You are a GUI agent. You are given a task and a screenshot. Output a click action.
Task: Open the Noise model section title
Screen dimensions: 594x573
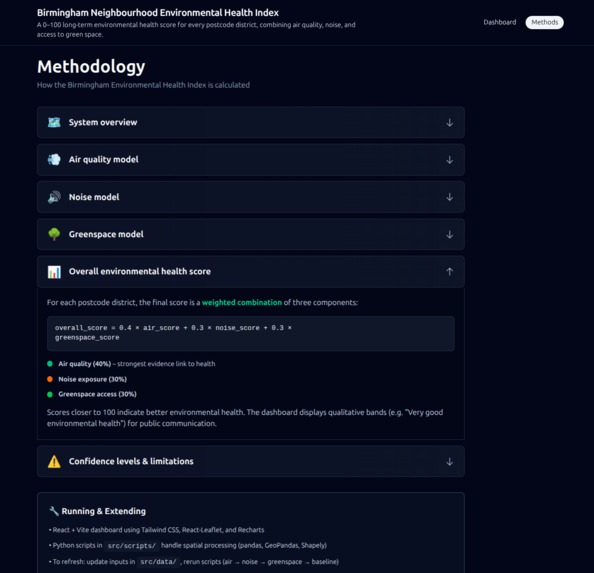pos(94,197)
